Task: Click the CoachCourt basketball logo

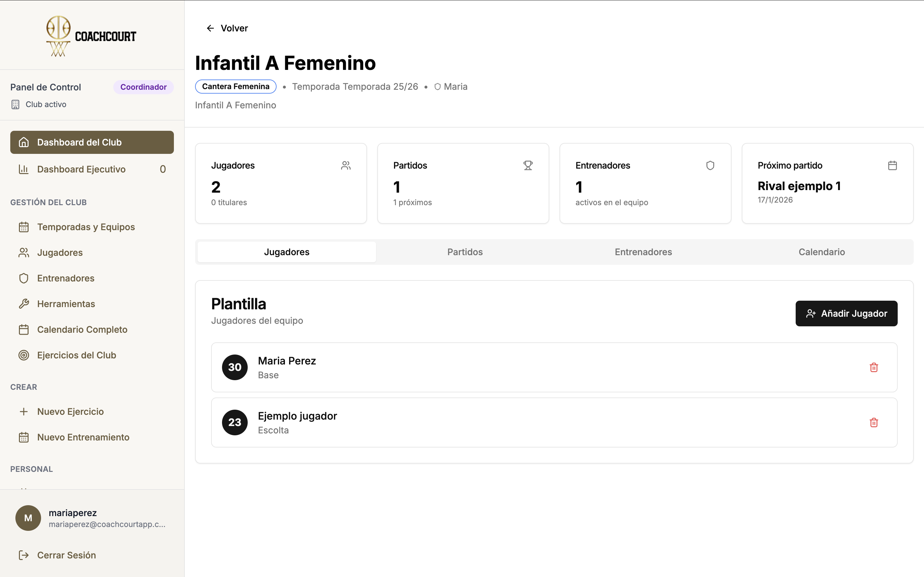Action: tap(58, 36)
